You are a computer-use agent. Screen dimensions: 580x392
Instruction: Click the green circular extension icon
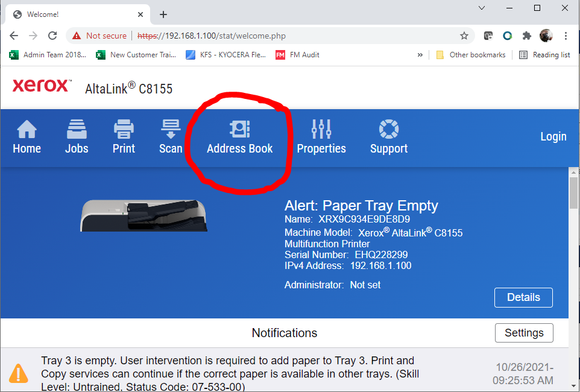(508, 36)
